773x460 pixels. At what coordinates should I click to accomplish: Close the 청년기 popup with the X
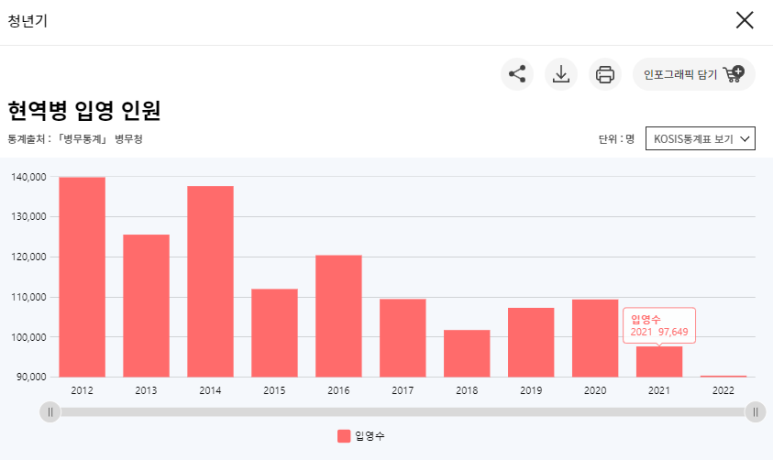pos(744,21)
